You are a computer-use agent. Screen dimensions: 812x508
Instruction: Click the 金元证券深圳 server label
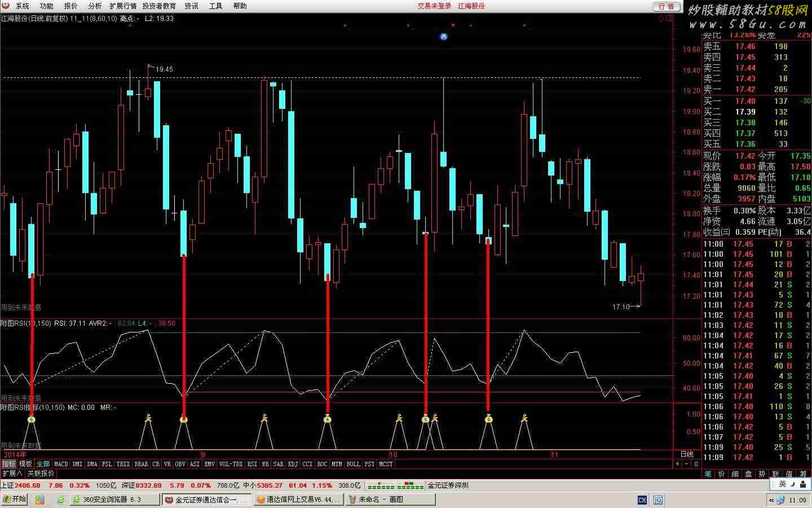pos(448,485)
